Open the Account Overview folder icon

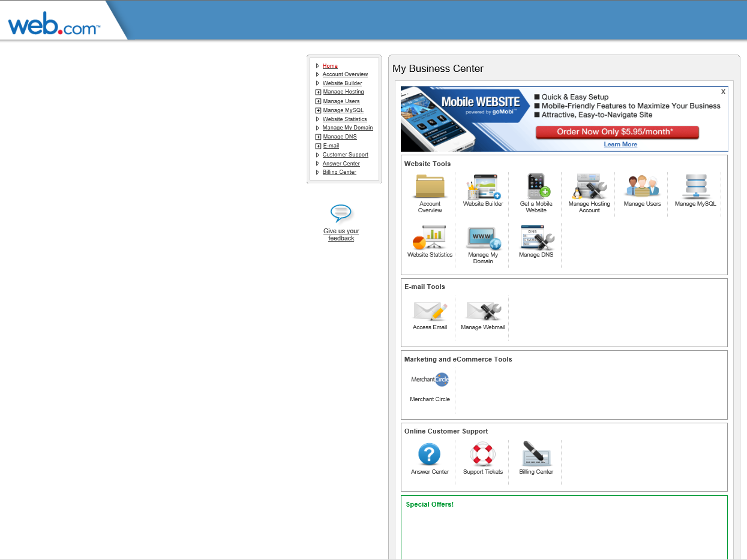point(430,186)
